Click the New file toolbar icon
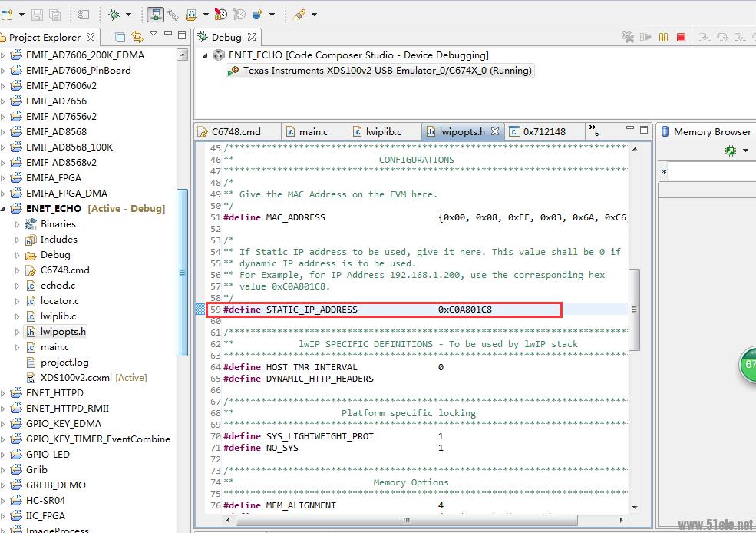 (x=7, y=14)
